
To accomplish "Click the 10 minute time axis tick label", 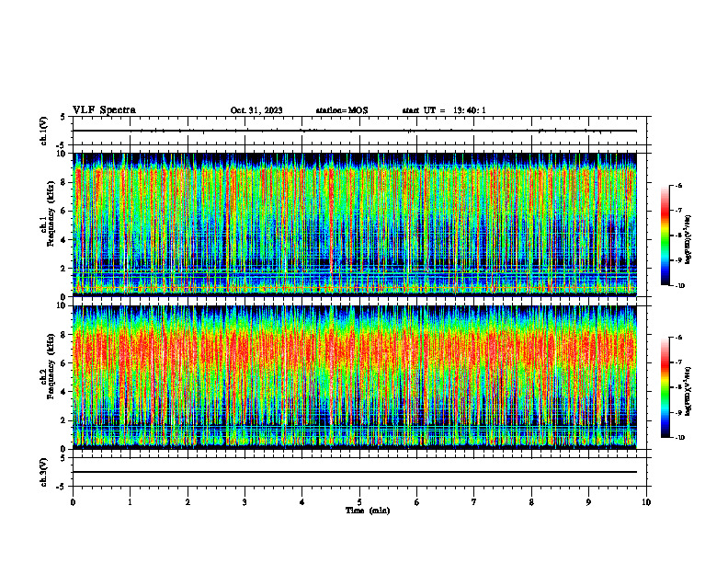I will click(x=646, y=502).
